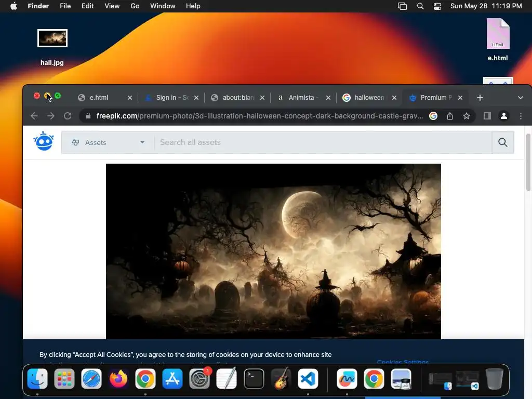The image size is (532, 399).
Task: Go forward in Chrome history
Action: (x=51, y=116)
